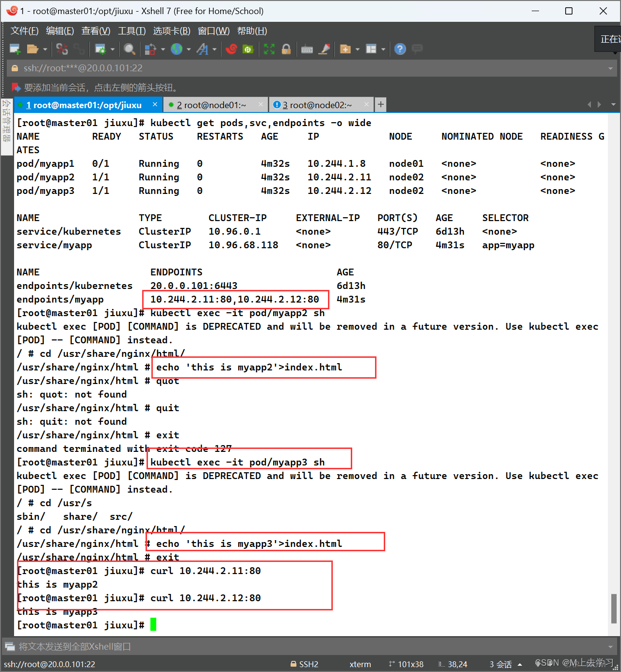Screen dimensions: 621x672
Task: Expand the globe encoding dropdown arrow
Action: click(189, 49)
